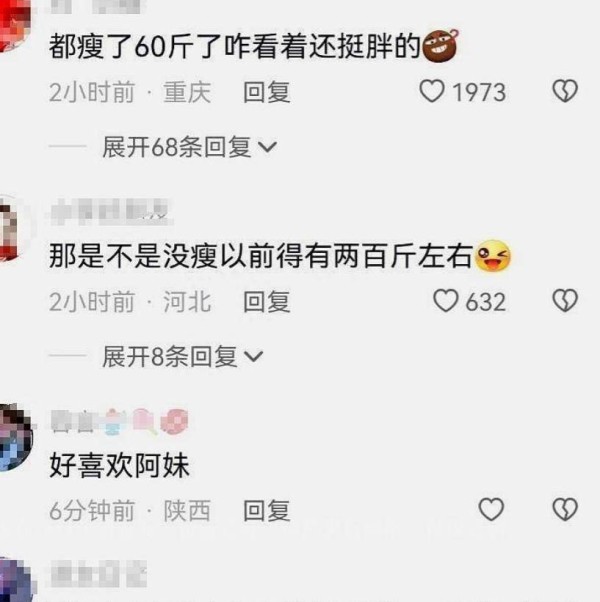Expand 展开8条回复 replies
The width and height of the screenshot is (600, 602).
pos(183,356)
